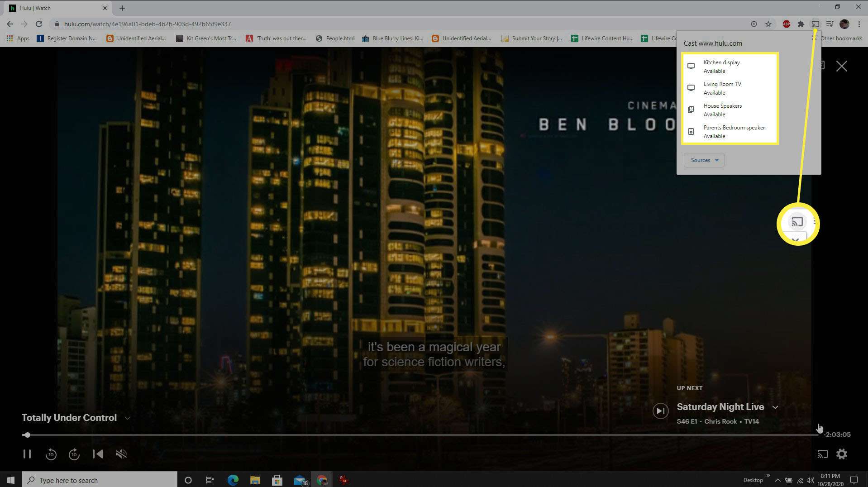
Task: Open the media controls playlist icon
Action: (830, 24)
